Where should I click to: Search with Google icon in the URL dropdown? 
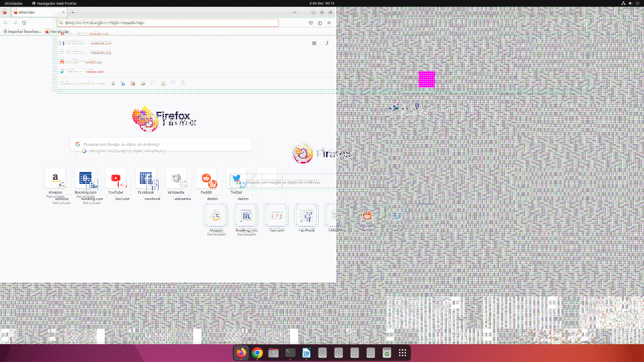[x=113, y=84]
